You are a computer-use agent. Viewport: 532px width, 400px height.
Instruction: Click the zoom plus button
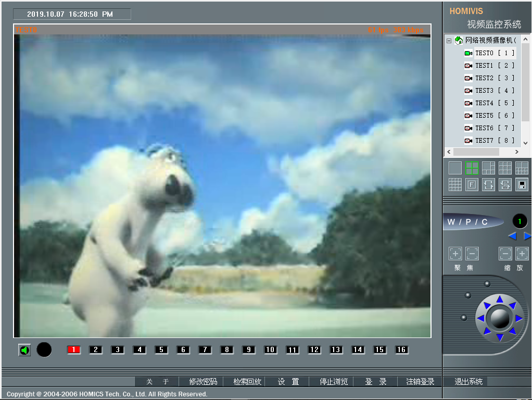522,254
